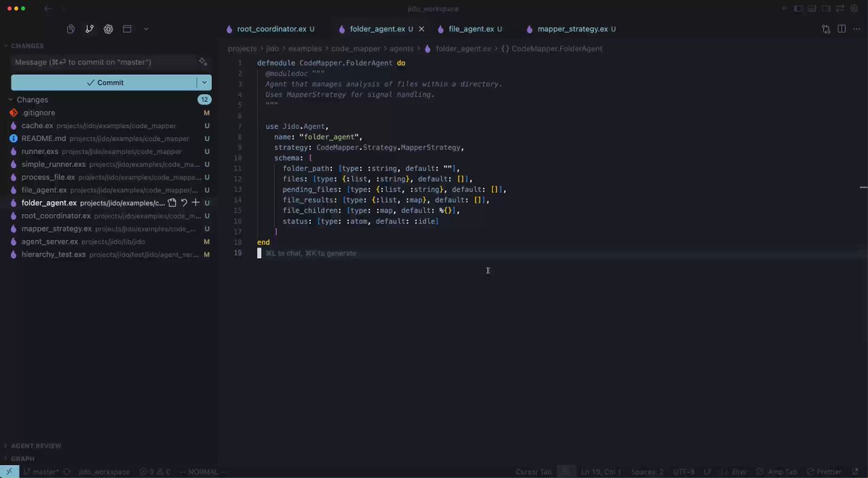Open the window-layout view icon in the sidebar
This screenshot has height=478, width=868.
(x=127, y=29)
